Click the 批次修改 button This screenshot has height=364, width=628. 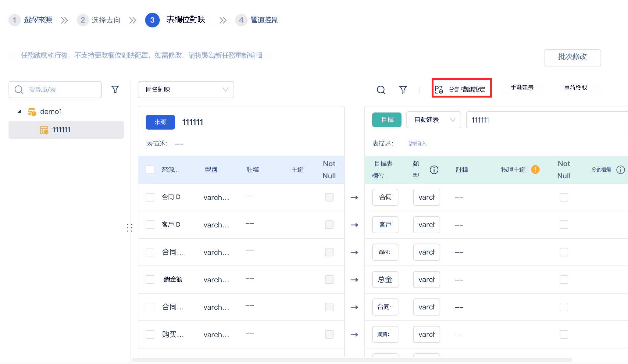click(572, 58)
